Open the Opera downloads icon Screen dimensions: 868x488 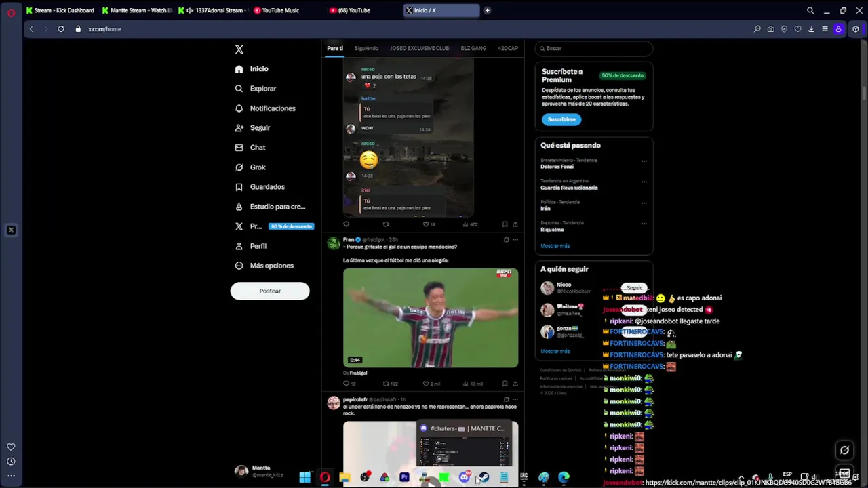[x=811, y=29]
